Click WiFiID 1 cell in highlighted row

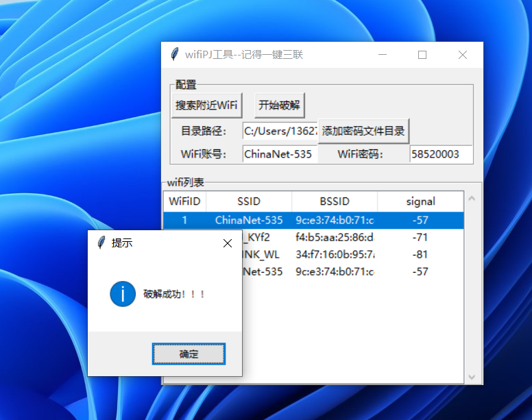tap(184, 221)
